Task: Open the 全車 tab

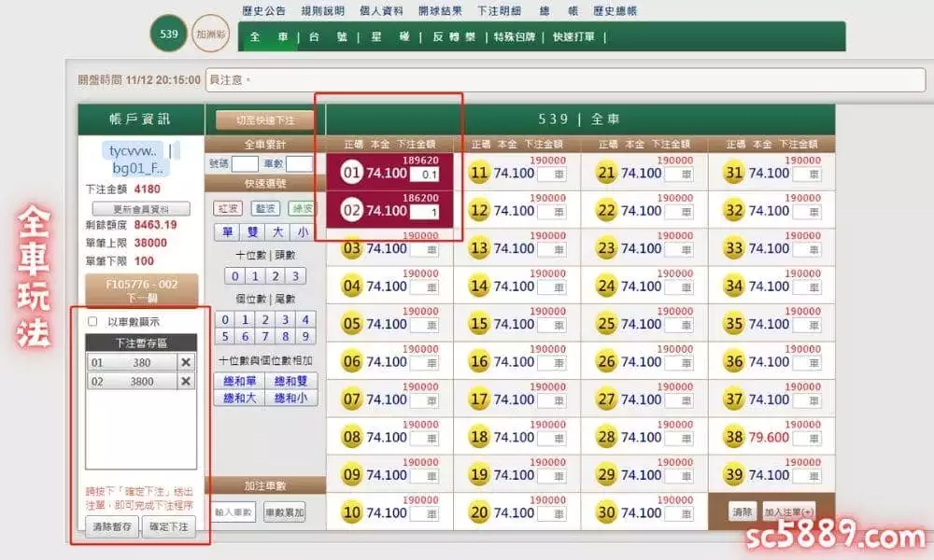Action: click(269, 37)
